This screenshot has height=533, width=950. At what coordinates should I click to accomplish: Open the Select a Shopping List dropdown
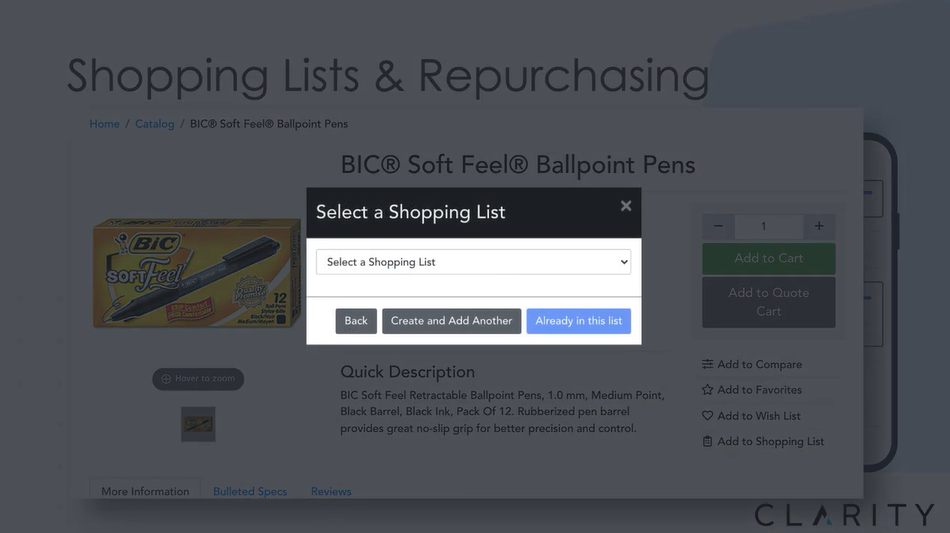(x=473, y=262)
